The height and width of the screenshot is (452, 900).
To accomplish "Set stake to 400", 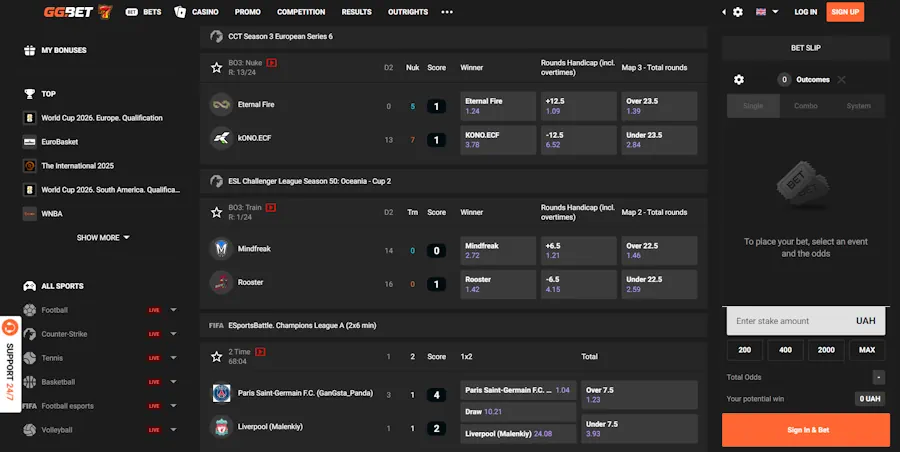I will pos(785,350).
